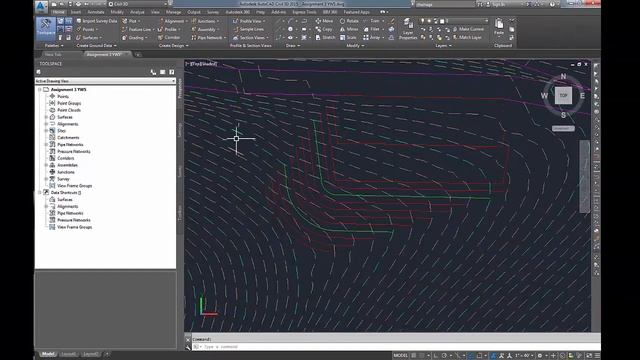640x360 pixels.
Task: Open the Points dropdown in ribbon
Action: (x=88, y=29)
